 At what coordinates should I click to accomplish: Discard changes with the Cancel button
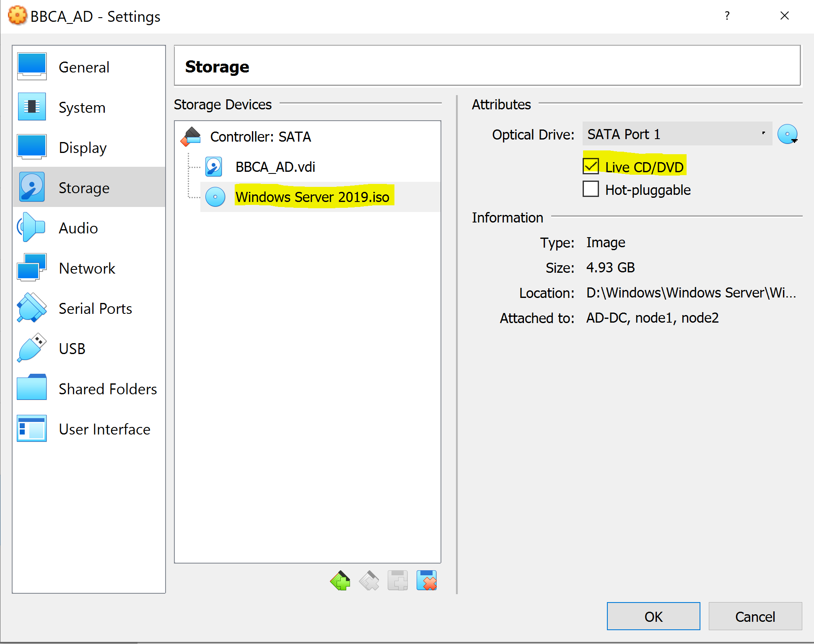755,616
